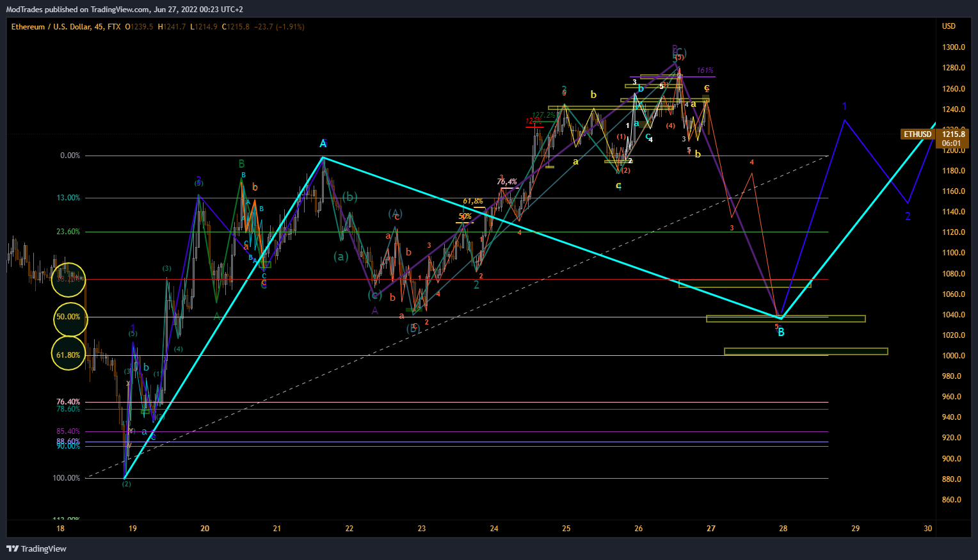This screenshot has height=560, width=978.
Task: Click date 24 on the time axis
Action: (x=494, y=529)
